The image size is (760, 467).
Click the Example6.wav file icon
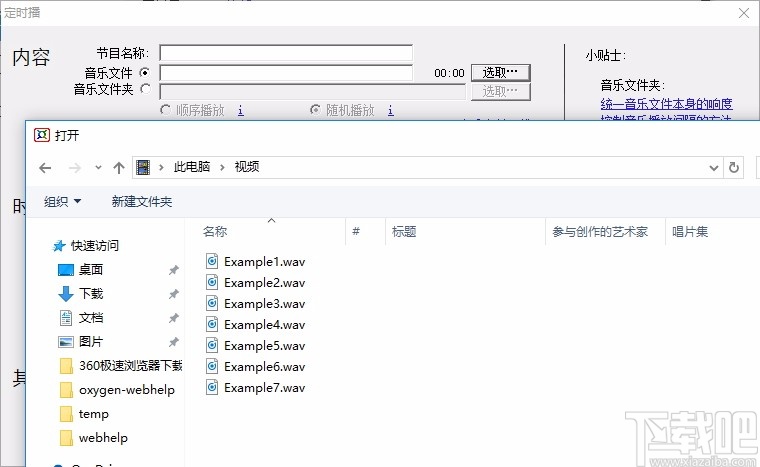click(x=212, y=366)
